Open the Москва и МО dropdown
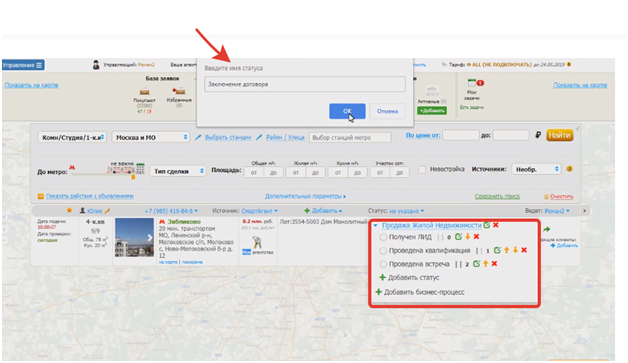This screenshot has height=363, width=628. (151, 137)
